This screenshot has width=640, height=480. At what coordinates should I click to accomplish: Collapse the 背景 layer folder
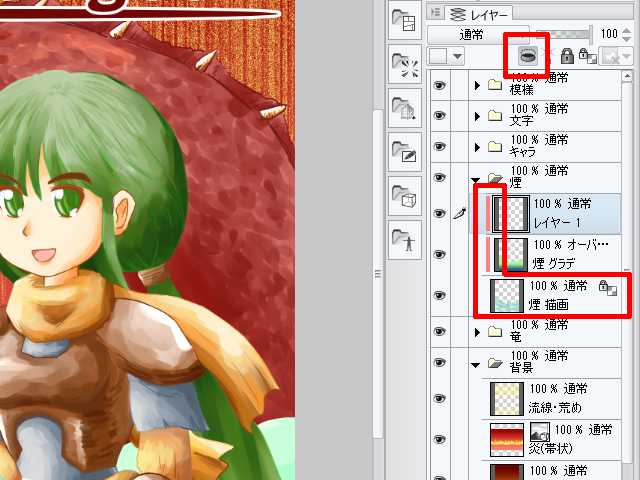coord(475,365)
